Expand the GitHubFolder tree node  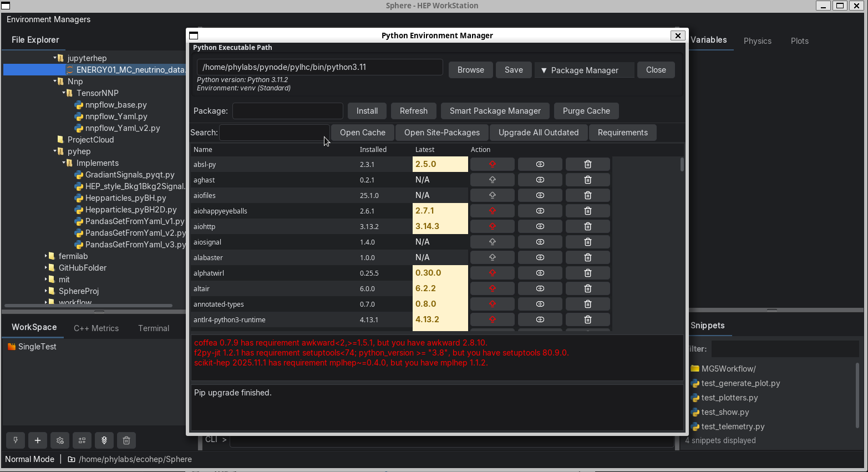46,267
